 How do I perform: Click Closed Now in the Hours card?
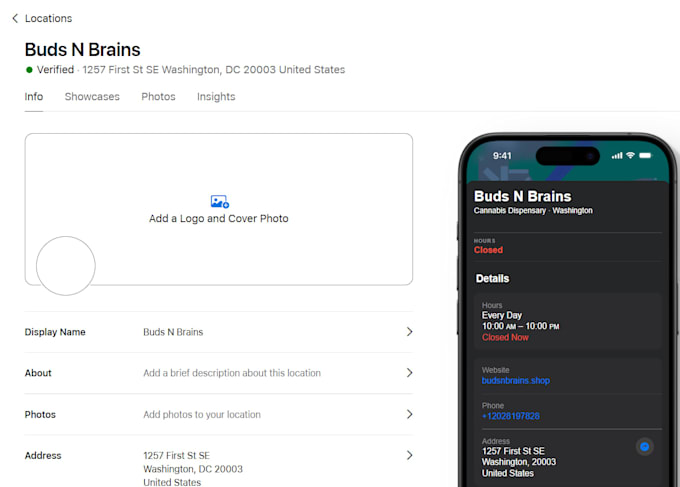point(505,337)
